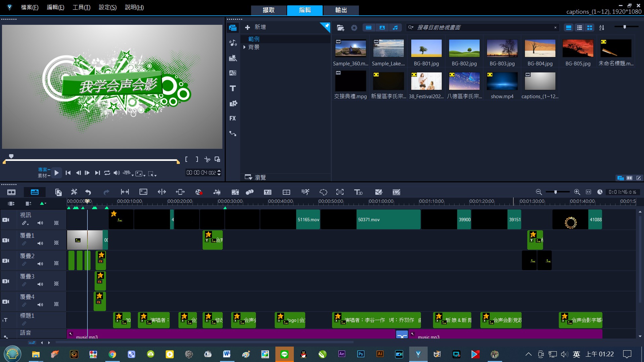This screenshot has height=362, width=644.
Task: Switch to the 輸出 tab
Action: pyautogui.click(x=341, y=10)
